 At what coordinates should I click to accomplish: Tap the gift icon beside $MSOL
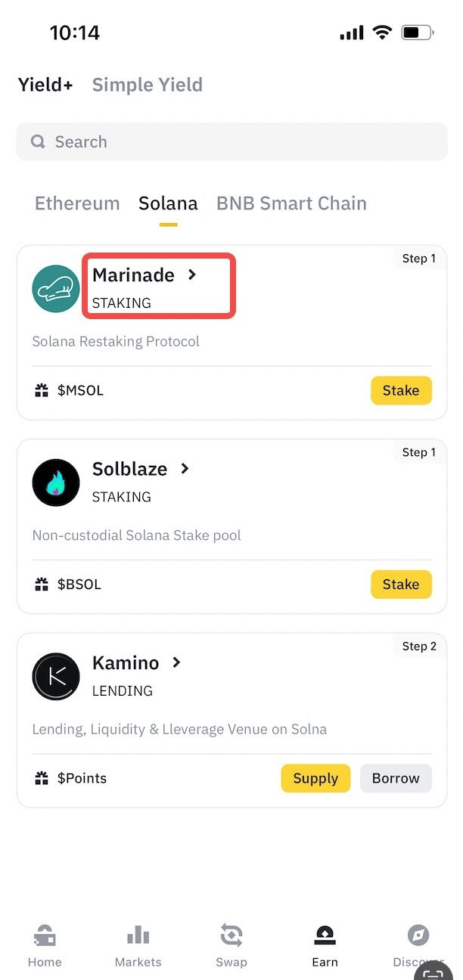tap(42, 391)
